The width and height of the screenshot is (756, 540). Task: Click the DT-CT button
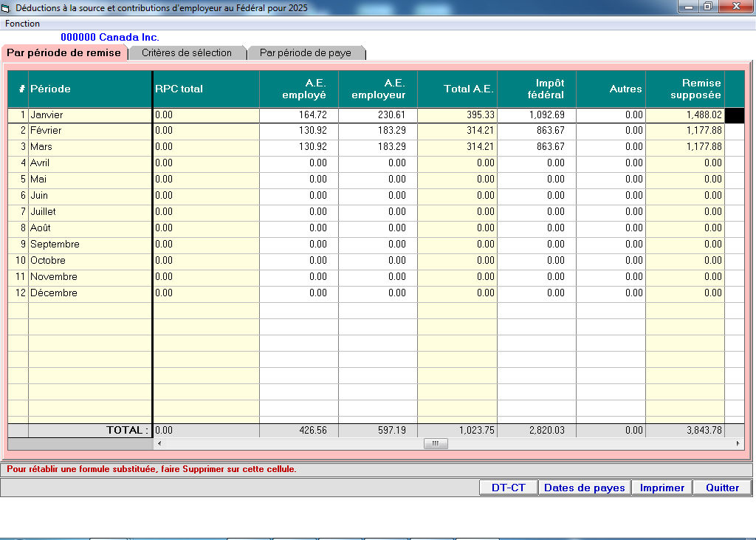508,488
